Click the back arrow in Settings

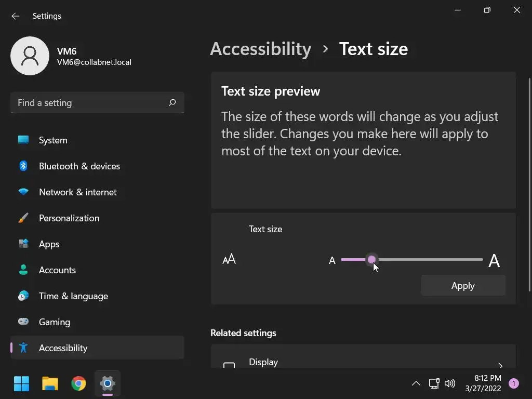(16, 16)
